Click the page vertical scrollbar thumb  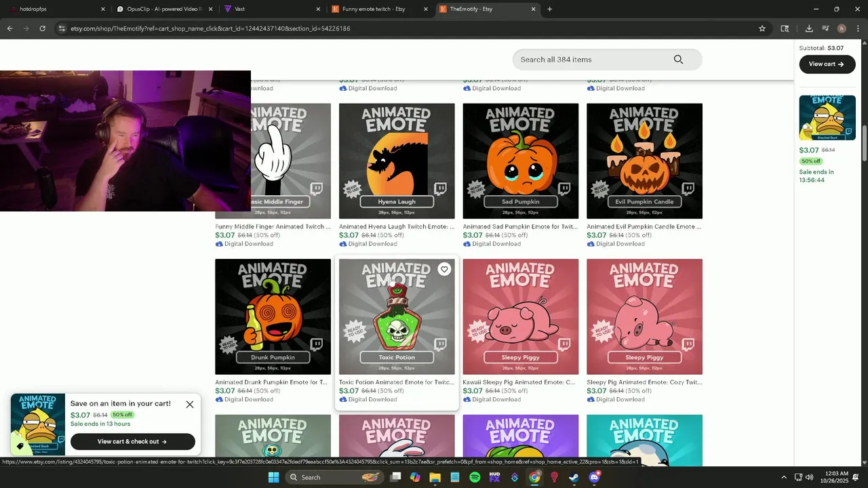click(865, 142)
